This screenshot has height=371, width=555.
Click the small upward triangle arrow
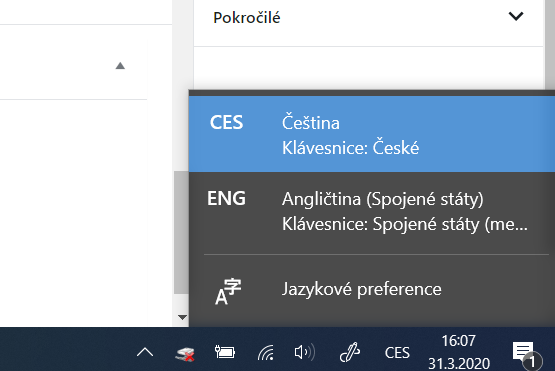click(x=120, y=66)
